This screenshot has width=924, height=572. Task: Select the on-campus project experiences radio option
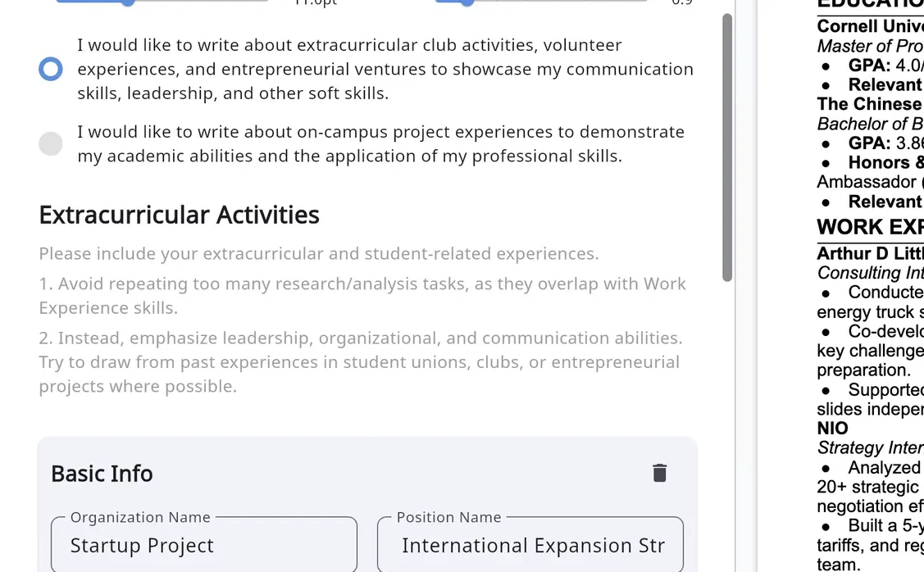click(x=51, y=143)
